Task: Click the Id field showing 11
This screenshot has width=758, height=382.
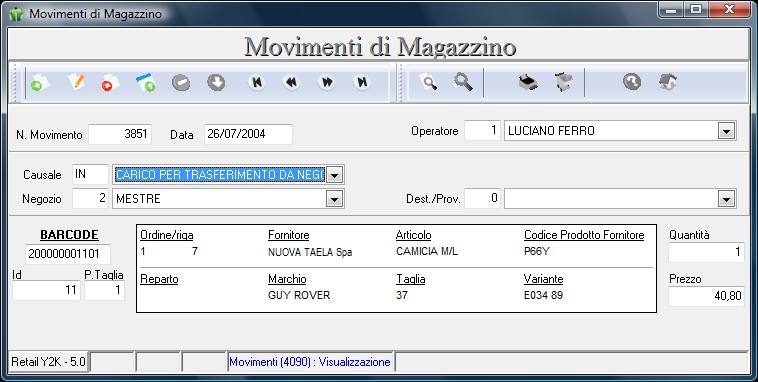Action: point(46,290)
